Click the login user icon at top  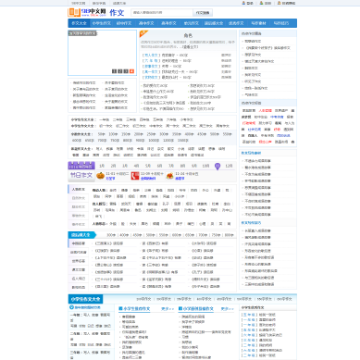[x=243, y=3]
